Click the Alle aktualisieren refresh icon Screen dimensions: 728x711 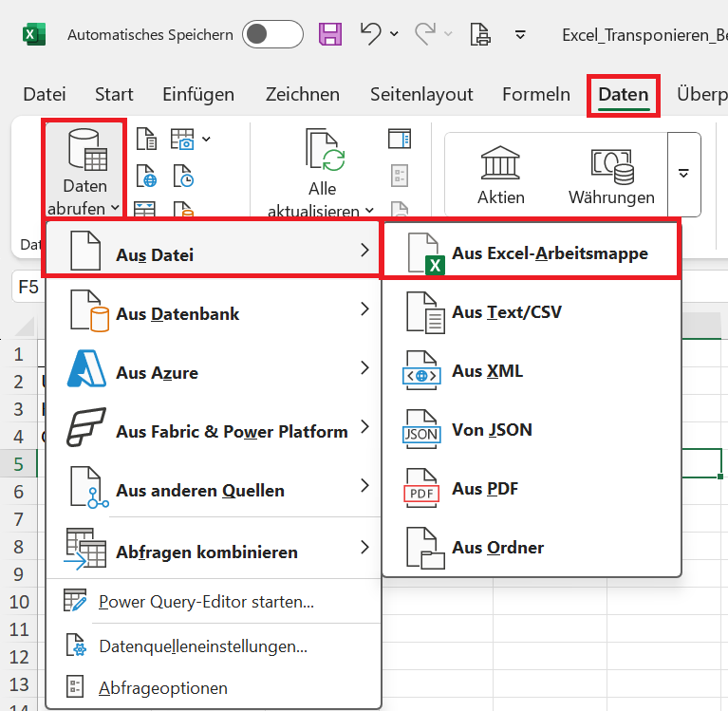325,150
